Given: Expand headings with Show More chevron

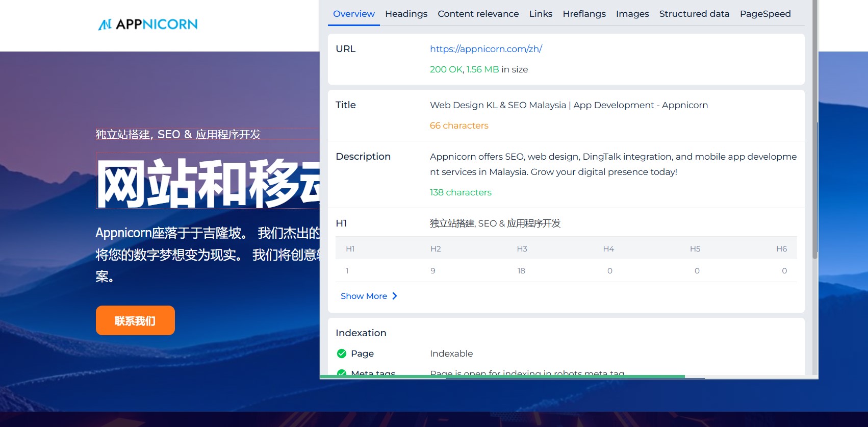Looking at the screenshot, I should pos(394,296).
